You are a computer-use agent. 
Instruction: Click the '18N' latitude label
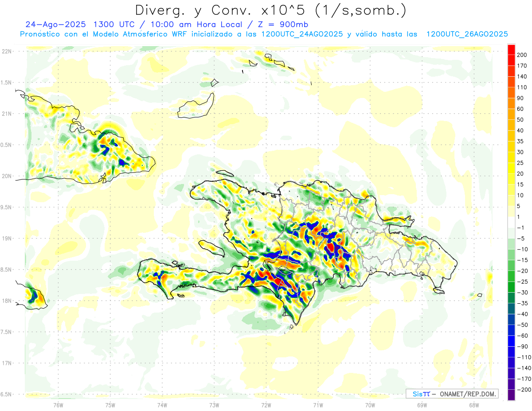(7, 301)
